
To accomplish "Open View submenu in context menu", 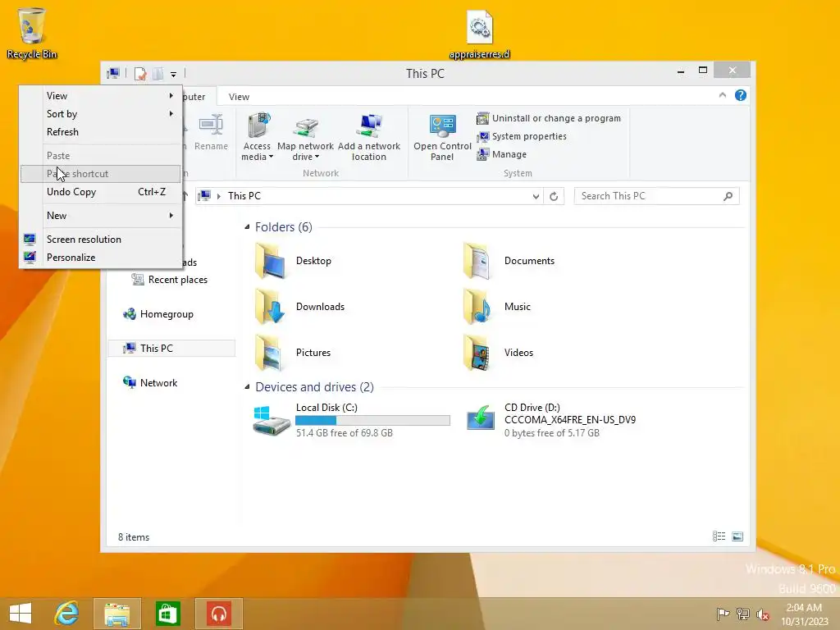I will click(x=101, y=96).
